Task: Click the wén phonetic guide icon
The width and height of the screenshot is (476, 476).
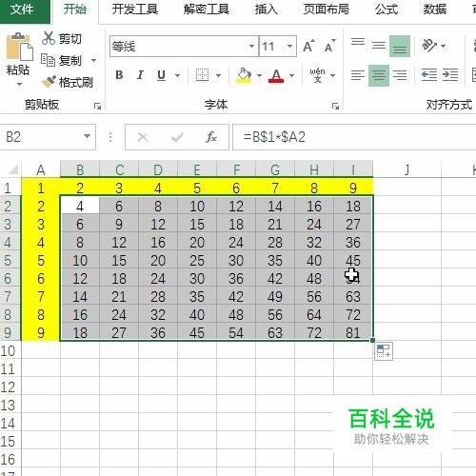Action: coord(317,75)
